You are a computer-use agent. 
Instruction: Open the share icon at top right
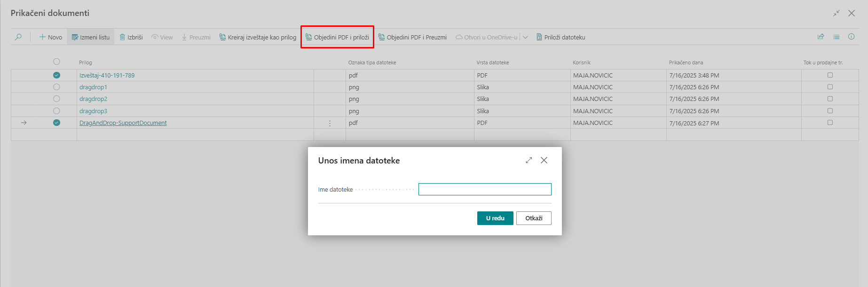click(x=821, y=37)
